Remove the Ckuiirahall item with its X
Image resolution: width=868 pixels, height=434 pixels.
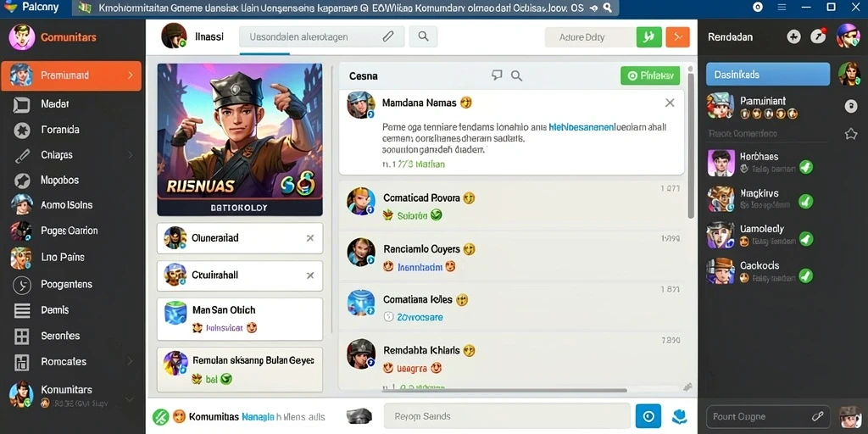310,275
